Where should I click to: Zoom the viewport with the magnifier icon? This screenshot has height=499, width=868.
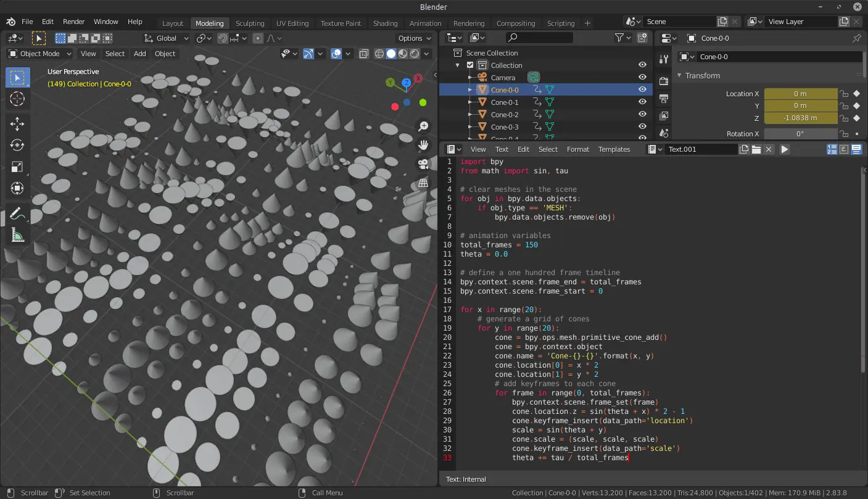tap(423, 126)
